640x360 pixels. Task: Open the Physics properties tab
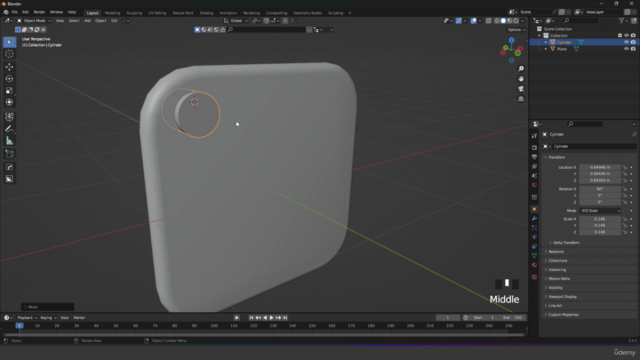coord(534,237)
